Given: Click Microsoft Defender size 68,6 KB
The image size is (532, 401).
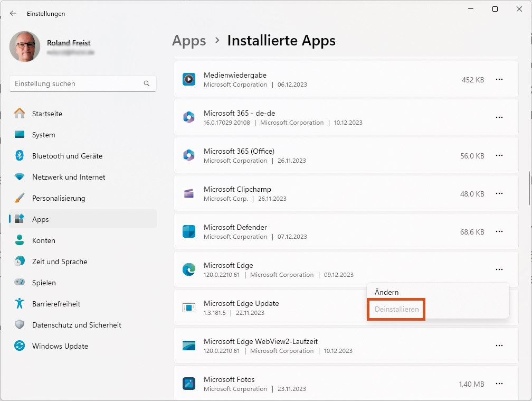Looking at the screenshot, I should pos(472,232).
